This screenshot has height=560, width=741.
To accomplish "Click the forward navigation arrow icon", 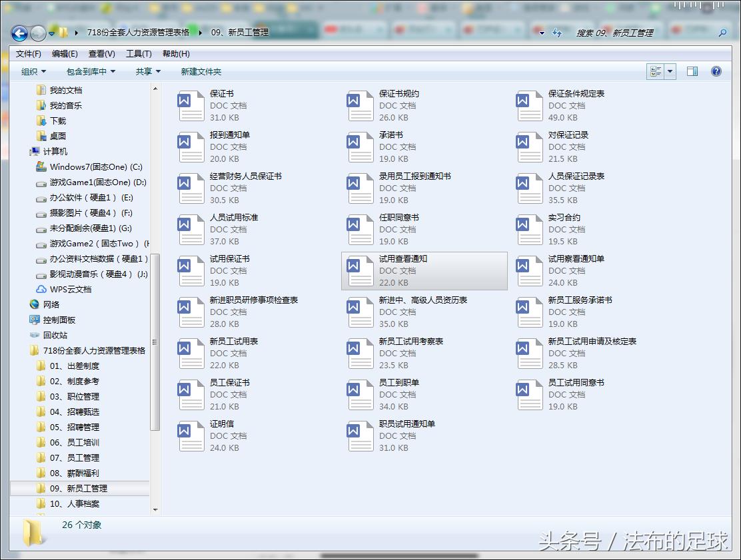I will point(38,33).
